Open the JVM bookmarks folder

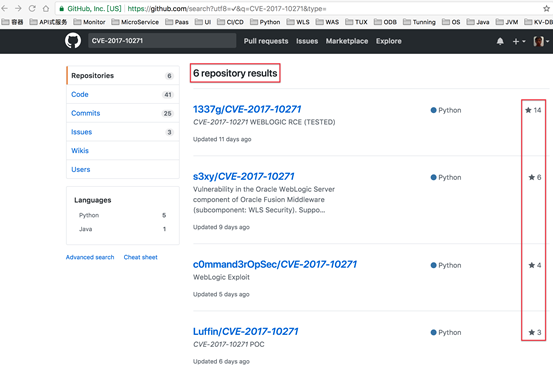(507, 22)
